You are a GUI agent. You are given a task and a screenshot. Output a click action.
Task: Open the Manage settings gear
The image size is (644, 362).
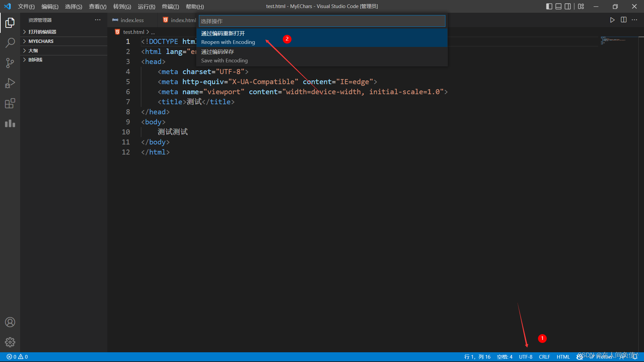pyautogui.click(x=10, y=342)
